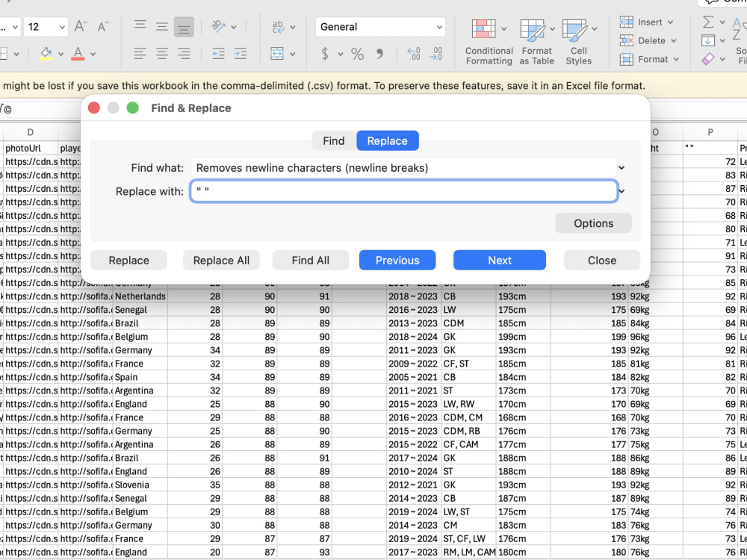Open Conditional Formatting
The width and height of the screenshot is (747, 560).
tap(489, 42)
